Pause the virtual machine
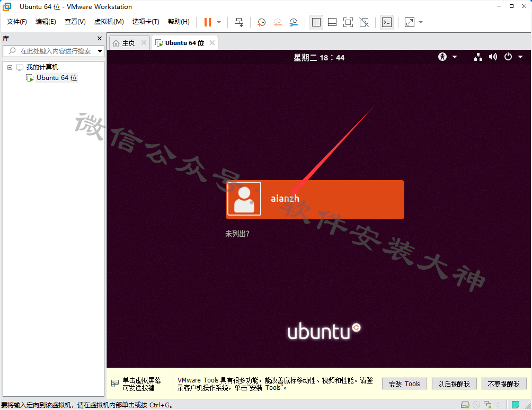 208,22
